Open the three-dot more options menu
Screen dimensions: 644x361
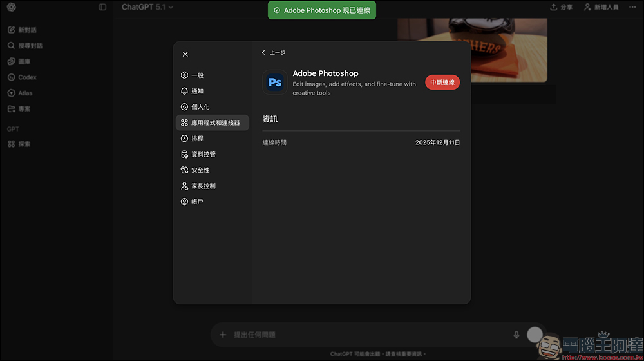632,7
